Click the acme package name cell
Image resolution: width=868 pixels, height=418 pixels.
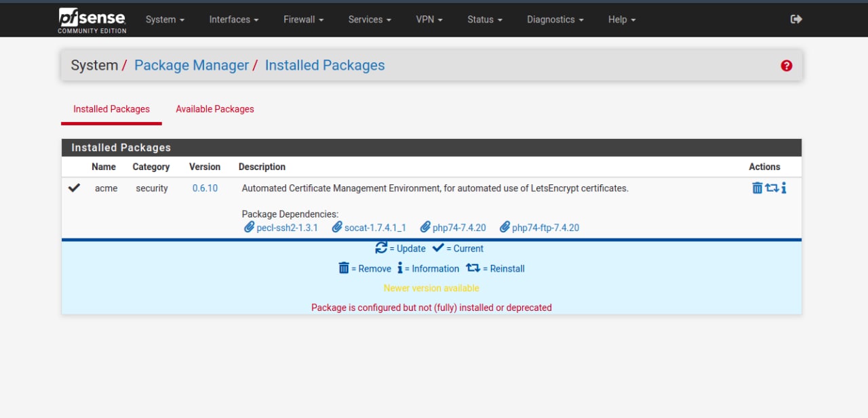(106, 188)
